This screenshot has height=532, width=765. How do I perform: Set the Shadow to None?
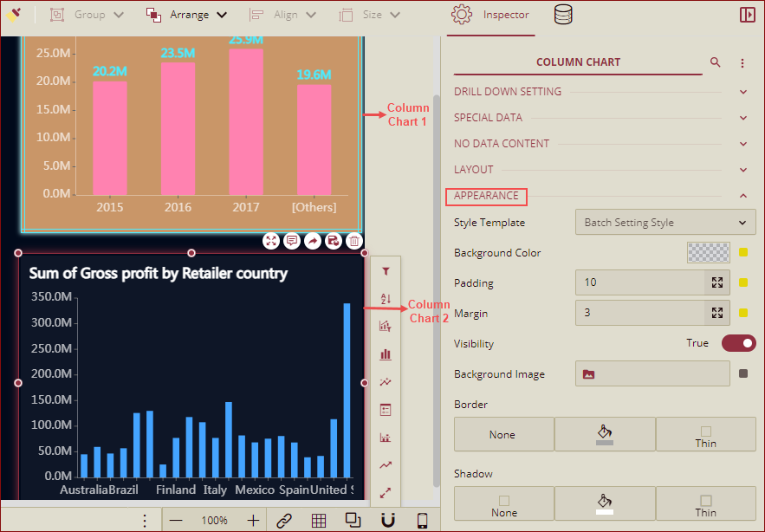click(x=503, y=503)
